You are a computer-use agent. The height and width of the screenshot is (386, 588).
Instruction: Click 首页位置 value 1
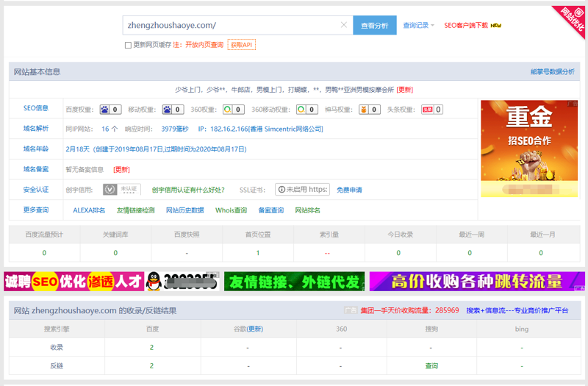coord(258,253)
